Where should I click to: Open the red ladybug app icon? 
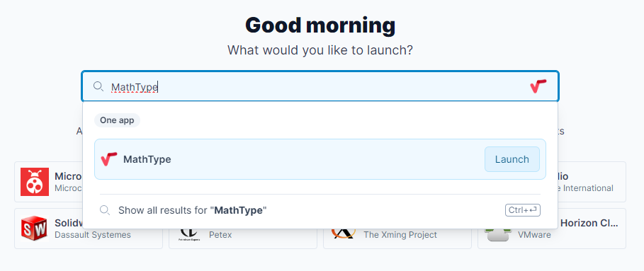coord(35,182)
